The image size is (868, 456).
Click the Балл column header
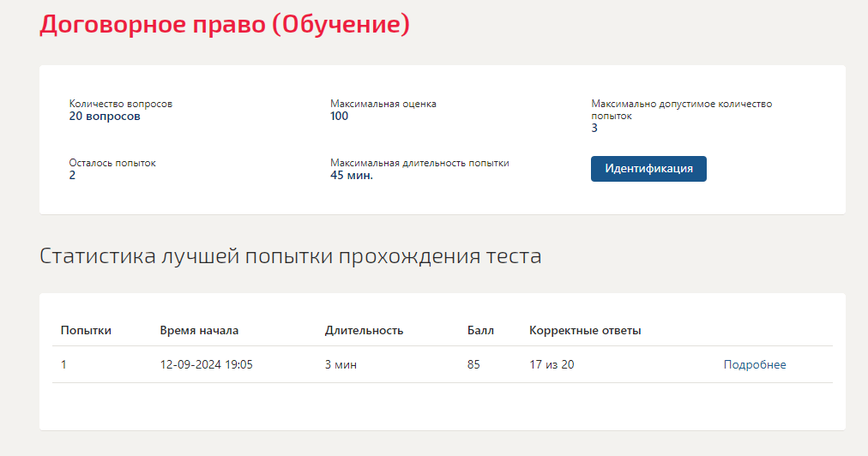(x=480, y=330)
